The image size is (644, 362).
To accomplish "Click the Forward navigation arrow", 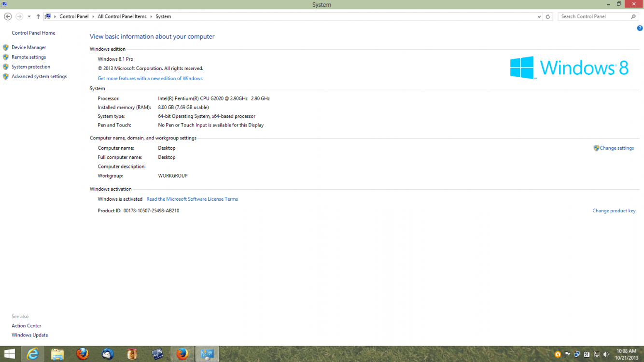I will click(19, 16).
